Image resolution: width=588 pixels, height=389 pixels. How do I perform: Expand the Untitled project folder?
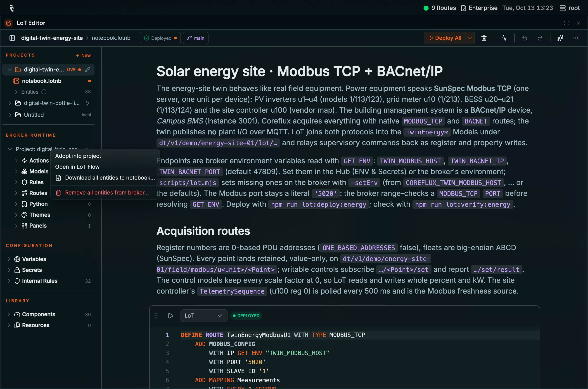tap(10, 115)
